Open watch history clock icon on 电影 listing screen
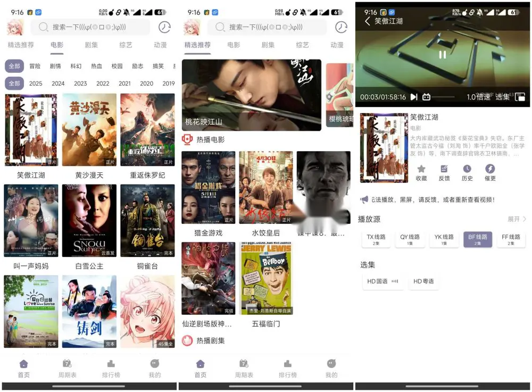This screenshot has width=532, height=392. (164, 27)
